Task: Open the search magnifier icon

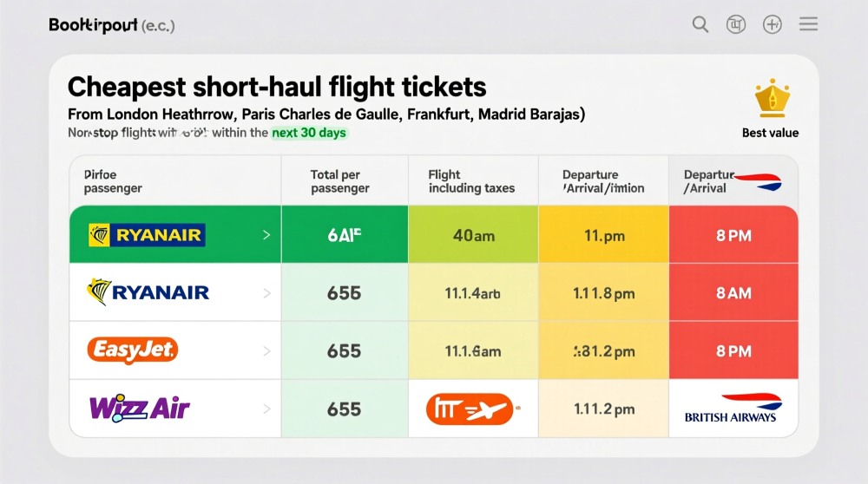Action: (700, 24)
